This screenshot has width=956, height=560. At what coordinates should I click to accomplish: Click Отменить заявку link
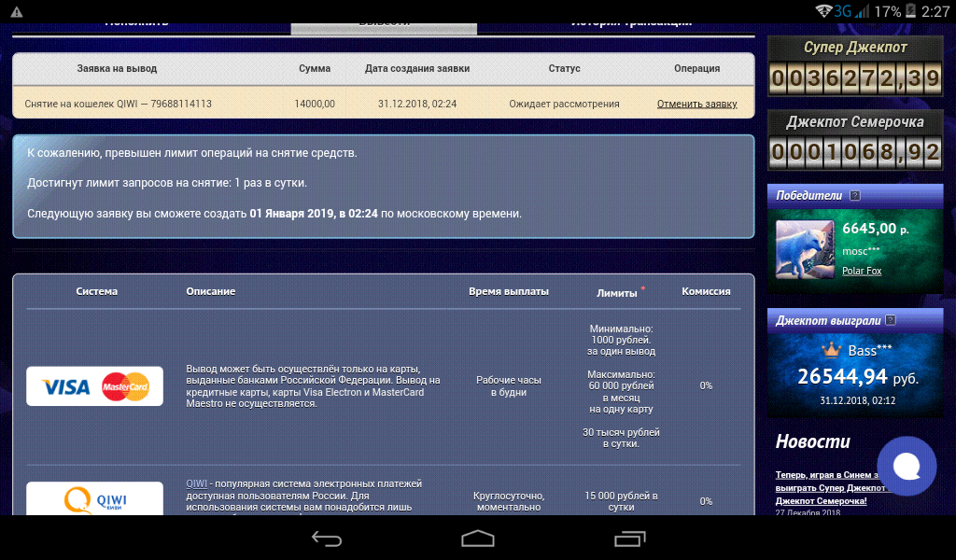pyautogui.click(x=696, y=104)
